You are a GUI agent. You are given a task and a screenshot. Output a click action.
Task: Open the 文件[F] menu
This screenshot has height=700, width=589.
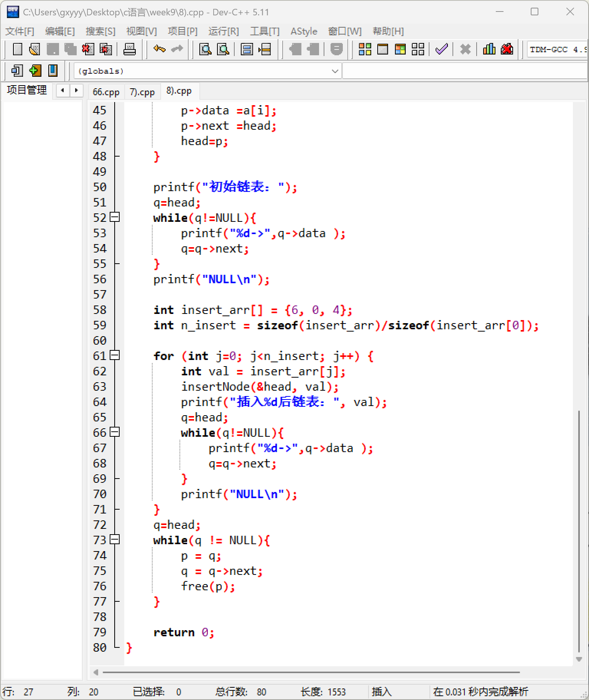point(20,31)
